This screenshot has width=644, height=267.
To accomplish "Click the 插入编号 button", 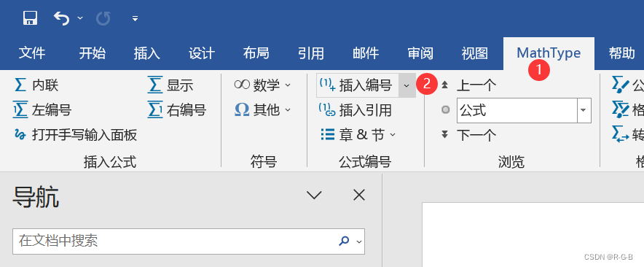I will tap(357, 85).
